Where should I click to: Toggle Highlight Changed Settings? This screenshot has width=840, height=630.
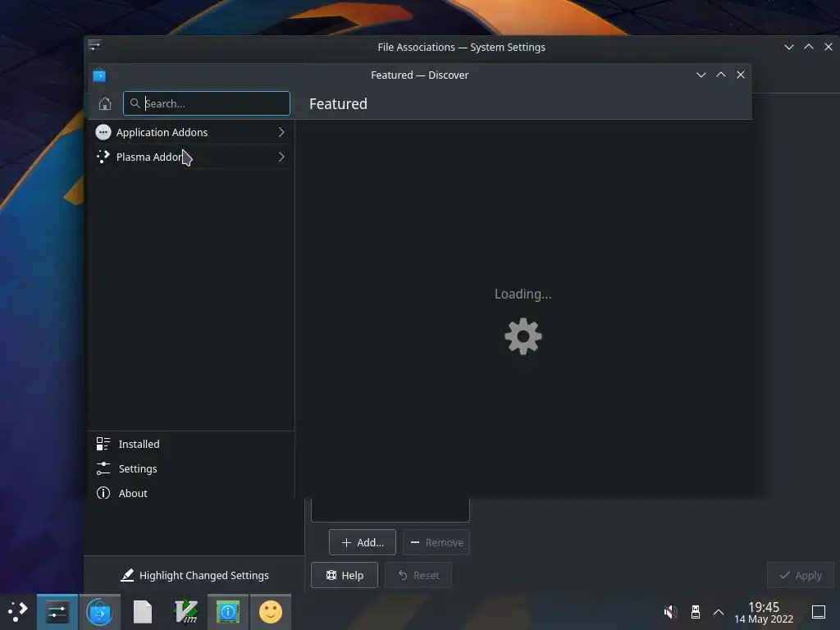[194, 575]
